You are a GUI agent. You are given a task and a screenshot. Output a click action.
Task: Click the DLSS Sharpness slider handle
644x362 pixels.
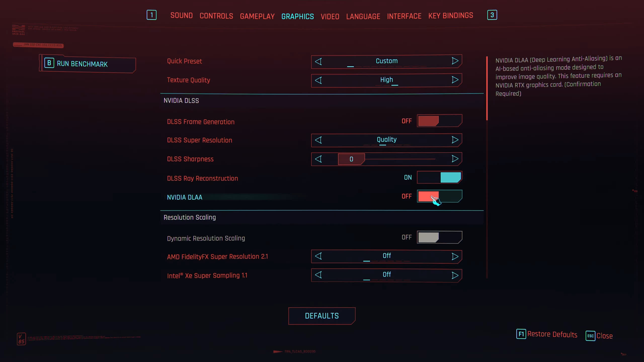point(351,159)
